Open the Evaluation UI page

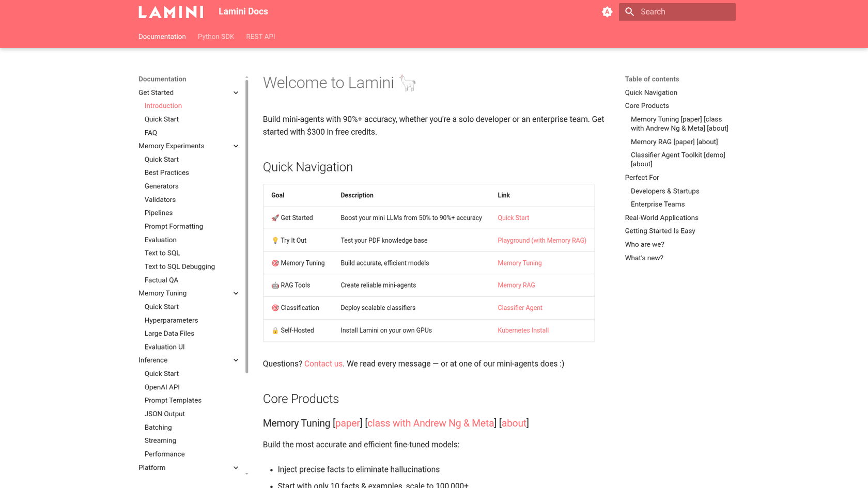[x=165, y=347]
